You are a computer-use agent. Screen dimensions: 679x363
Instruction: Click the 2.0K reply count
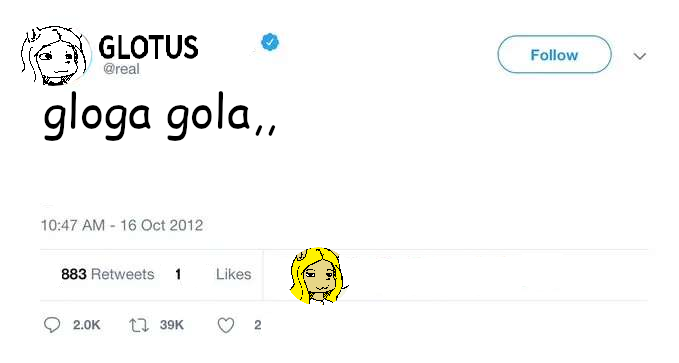(87, 325)
